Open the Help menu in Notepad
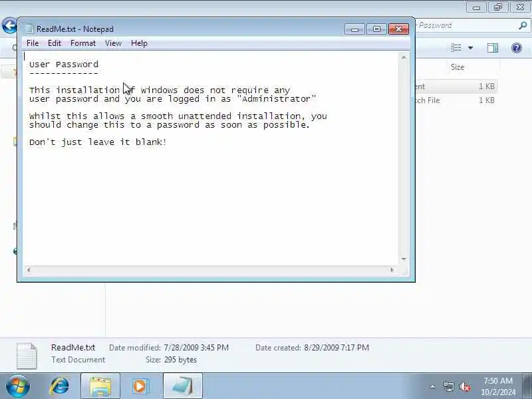This screenshot has width=532, height=399. coord(139,43)
